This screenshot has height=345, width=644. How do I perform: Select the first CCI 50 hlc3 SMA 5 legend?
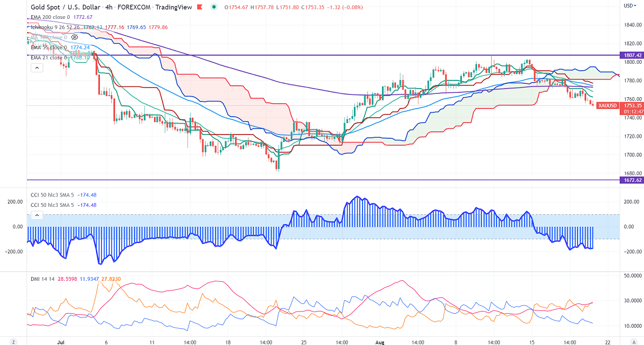pos(52,195)
